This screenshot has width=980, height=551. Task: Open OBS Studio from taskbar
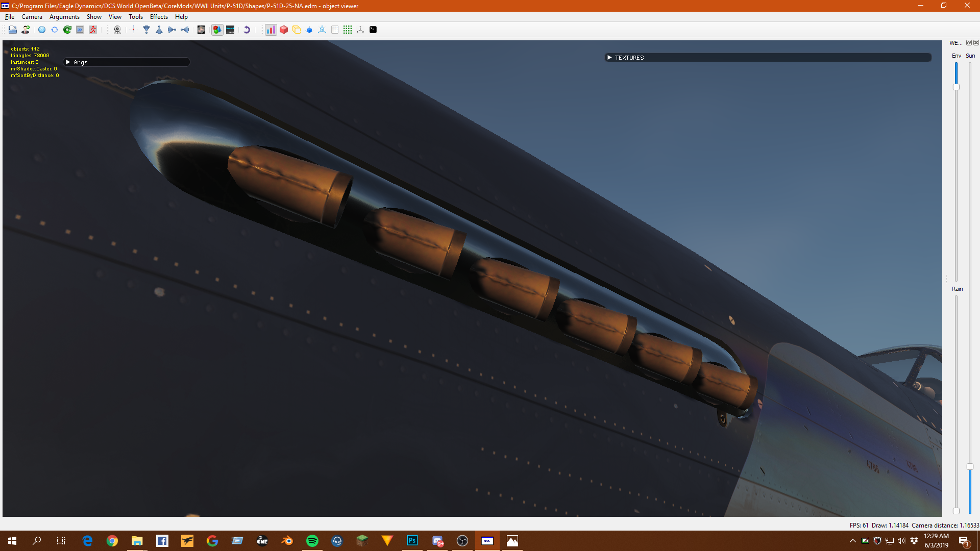[462, 541]
